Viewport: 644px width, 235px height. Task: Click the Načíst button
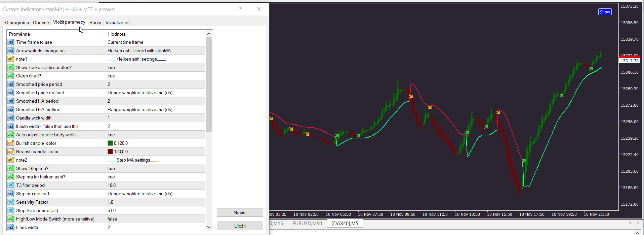pos(240,212)
